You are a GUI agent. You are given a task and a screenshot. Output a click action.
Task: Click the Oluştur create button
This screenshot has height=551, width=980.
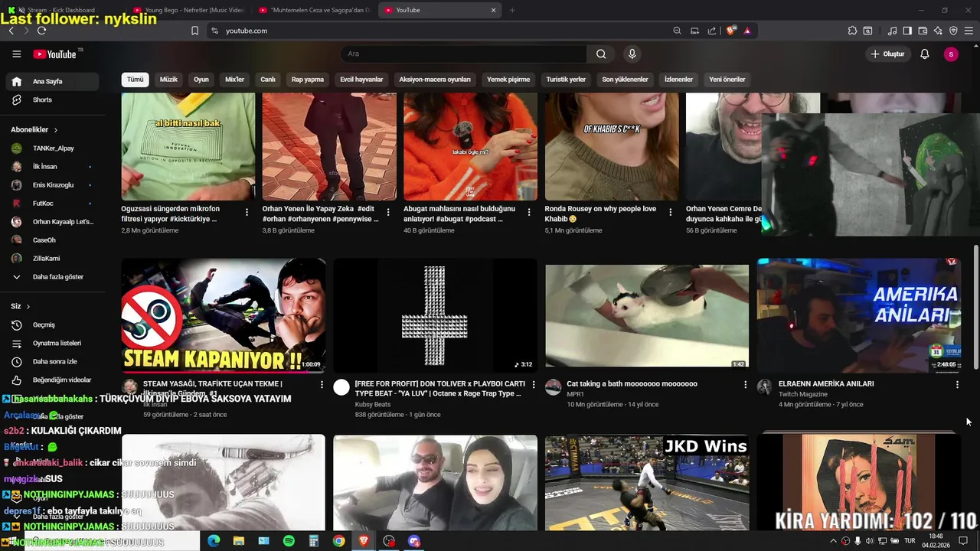pos(888,54)
